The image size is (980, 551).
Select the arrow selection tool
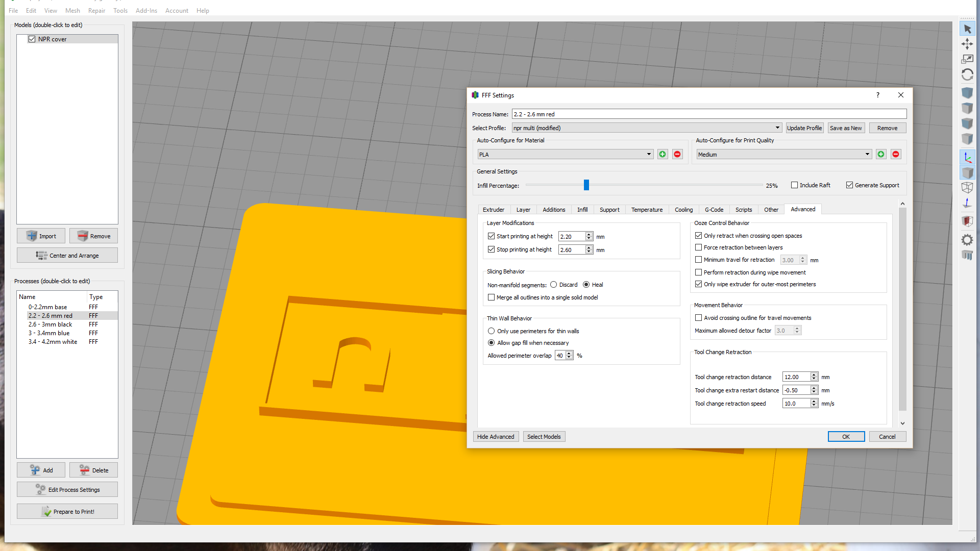point(967,29)
